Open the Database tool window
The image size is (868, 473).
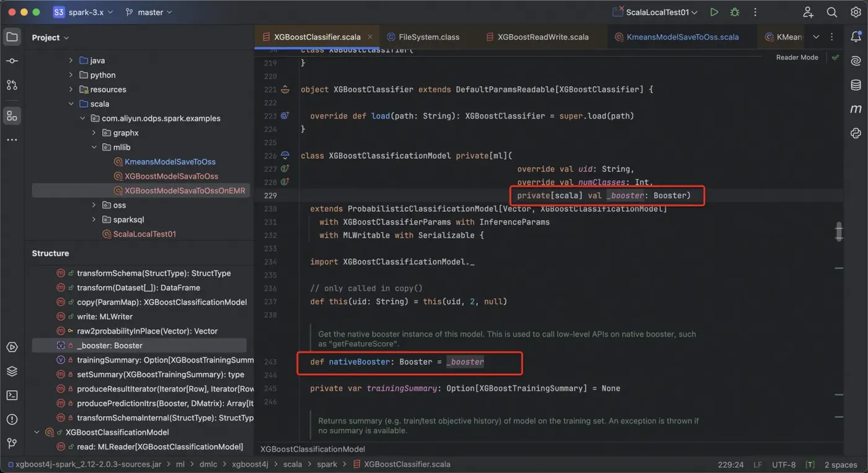pyautogui.click(x=856, y=85)
